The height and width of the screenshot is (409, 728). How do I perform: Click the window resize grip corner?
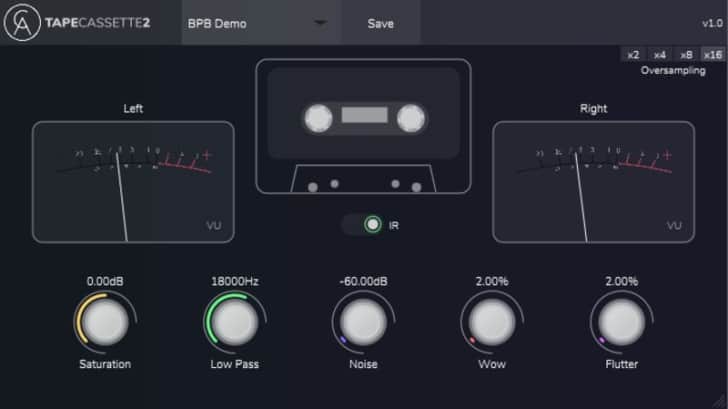coord(721,402)
